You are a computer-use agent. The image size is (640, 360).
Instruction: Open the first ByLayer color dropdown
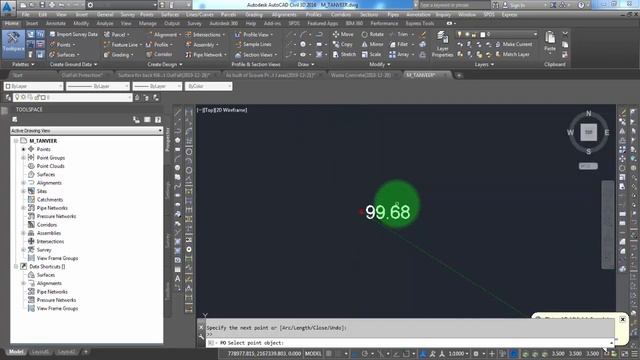33,86
